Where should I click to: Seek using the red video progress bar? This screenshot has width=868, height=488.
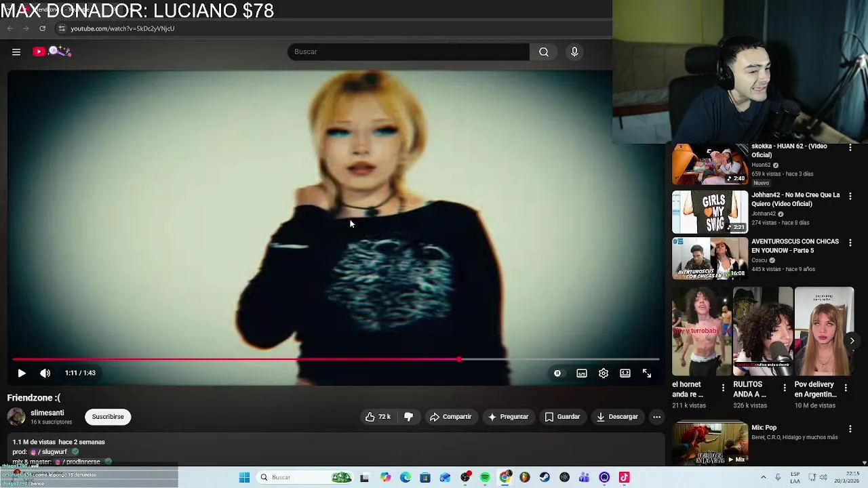[x=335, y=359]
